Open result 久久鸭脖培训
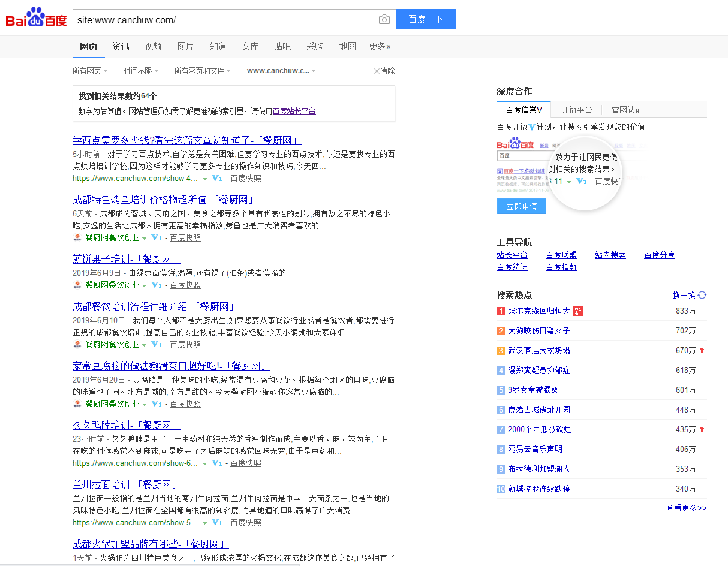Screen dimensions: 728x566 pyautogui.click(x=127, y=425)
